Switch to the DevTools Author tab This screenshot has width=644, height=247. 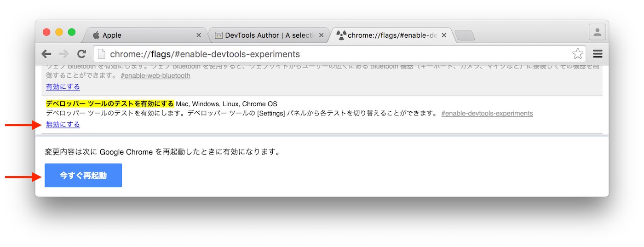click(x=269, y=35)
